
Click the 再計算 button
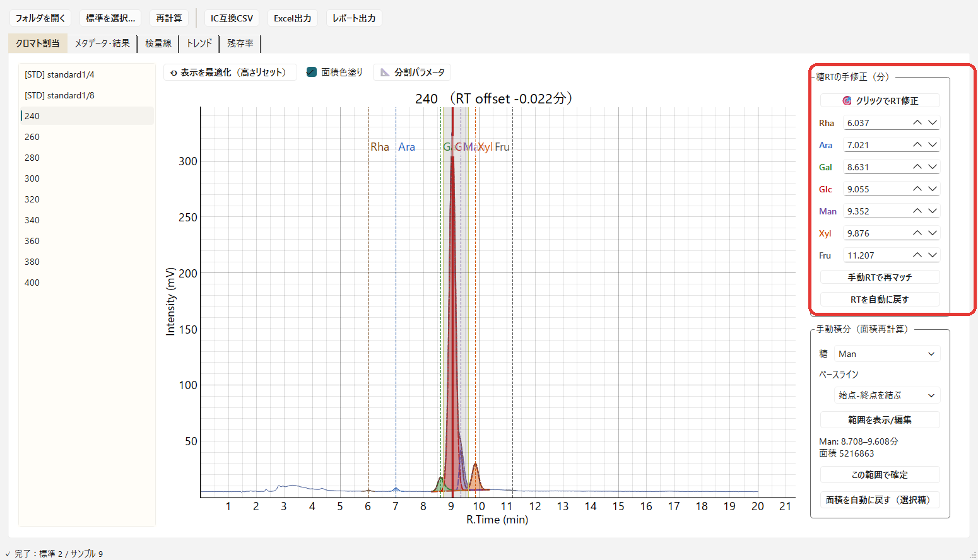click(169, 18)
